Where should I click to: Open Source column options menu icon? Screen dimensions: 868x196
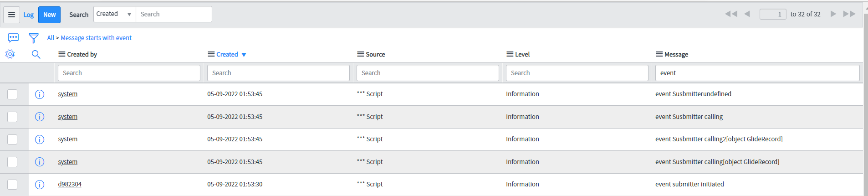point(360,54)
